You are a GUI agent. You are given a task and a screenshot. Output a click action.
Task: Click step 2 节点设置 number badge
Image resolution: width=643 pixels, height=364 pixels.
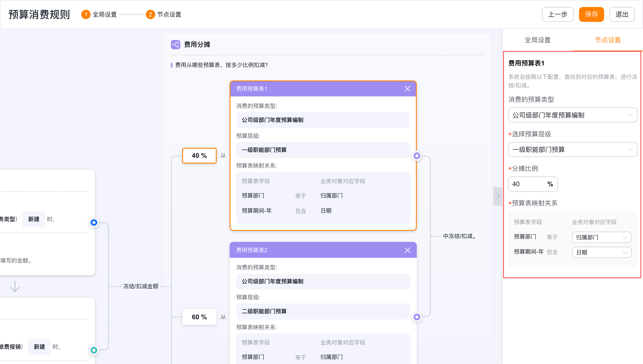pyautogui.click(x=150, y=14)
